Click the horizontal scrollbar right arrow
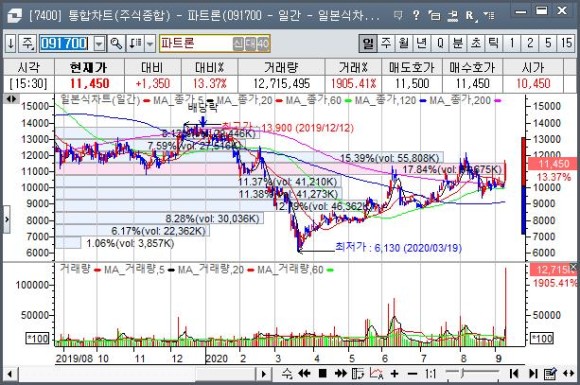The height and width of the screenshot is (385, 580). [x=263, y=374]
